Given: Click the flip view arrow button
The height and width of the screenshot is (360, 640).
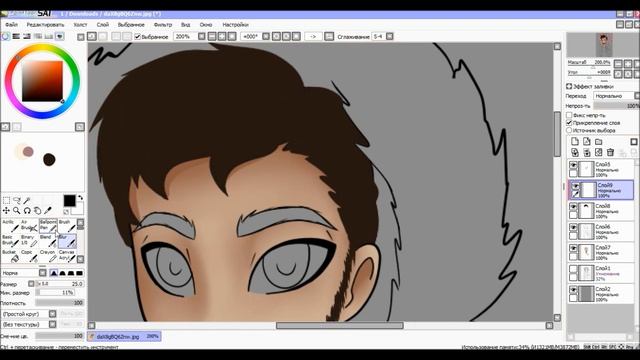Looking at the screenshot, I should pos(313,36).
